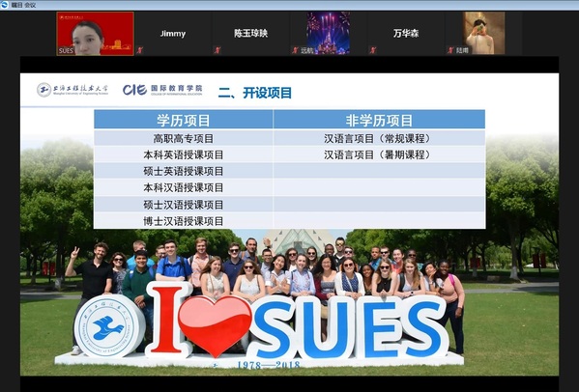Click the 硕士英语授课项目 table row

(x=290, y=171)
